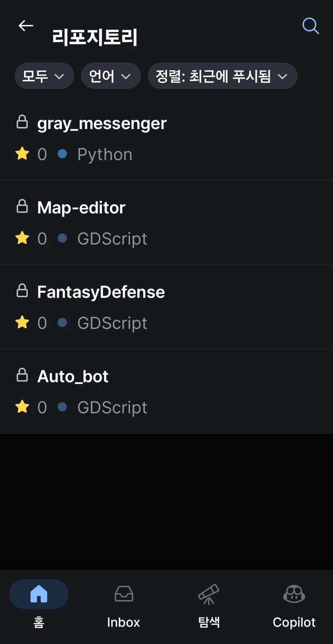Screen dimensions: 333x644
Task: Switch to the Inbox tab label
Action: coord(123,622)
